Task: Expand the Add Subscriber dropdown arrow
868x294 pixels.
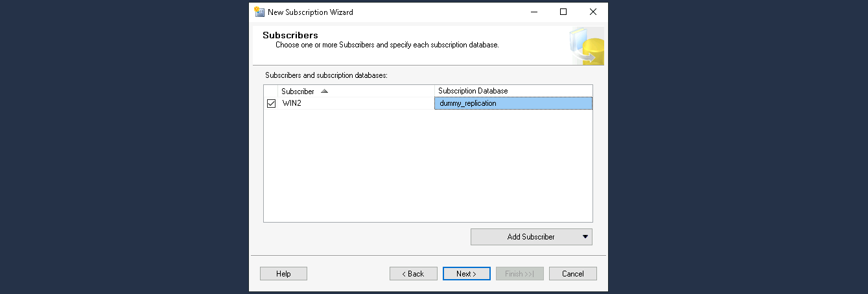Action: 585,237
